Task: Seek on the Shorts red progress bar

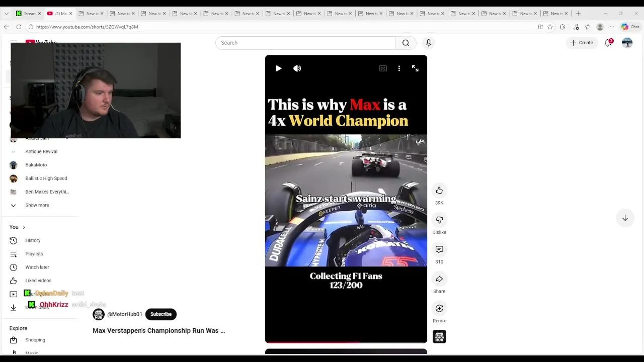Action: [346, 342]
